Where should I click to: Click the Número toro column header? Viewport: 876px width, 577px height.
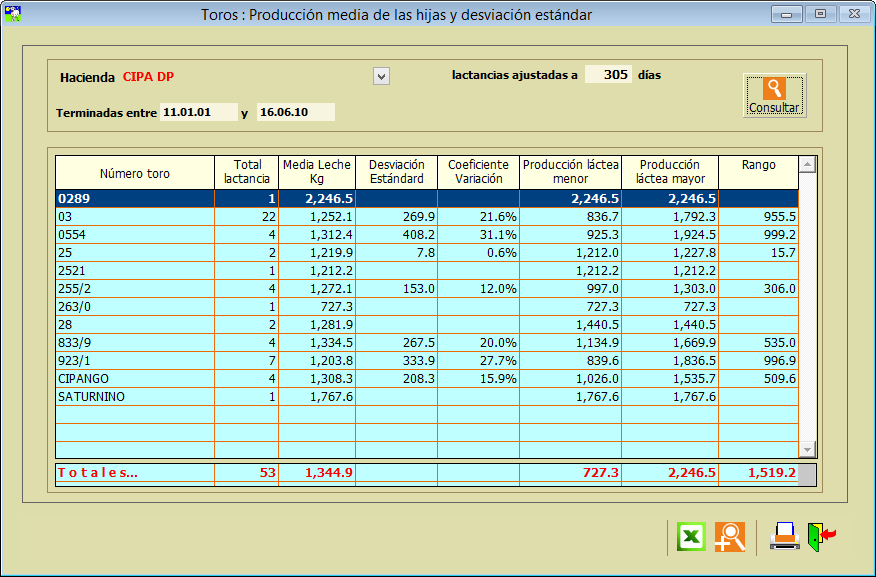[135, 173]
